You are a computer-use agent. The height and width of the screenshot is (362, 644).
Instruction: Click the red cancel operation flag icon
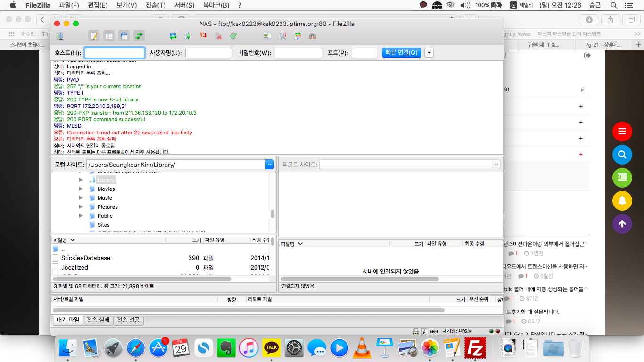204,36
